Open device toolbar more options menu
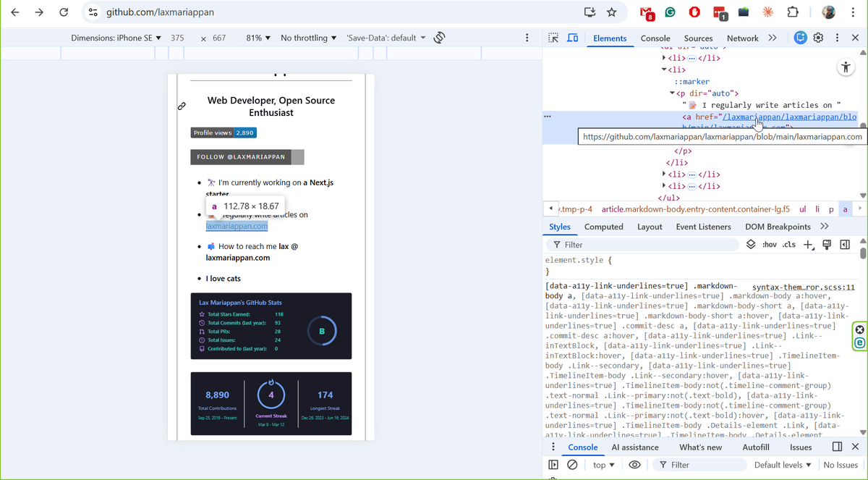 click(x=527, y=38)
